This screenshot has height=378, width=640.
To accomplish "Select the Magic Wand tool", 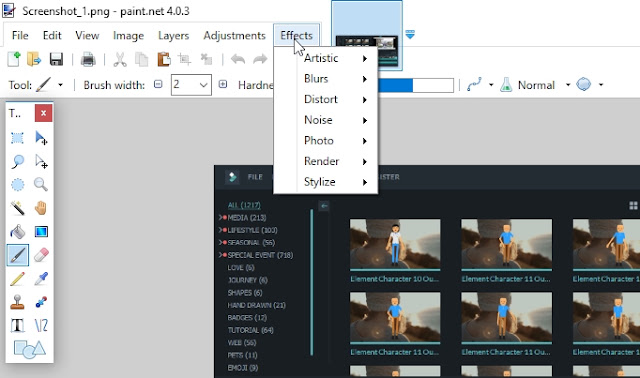I will pos(18,208).
